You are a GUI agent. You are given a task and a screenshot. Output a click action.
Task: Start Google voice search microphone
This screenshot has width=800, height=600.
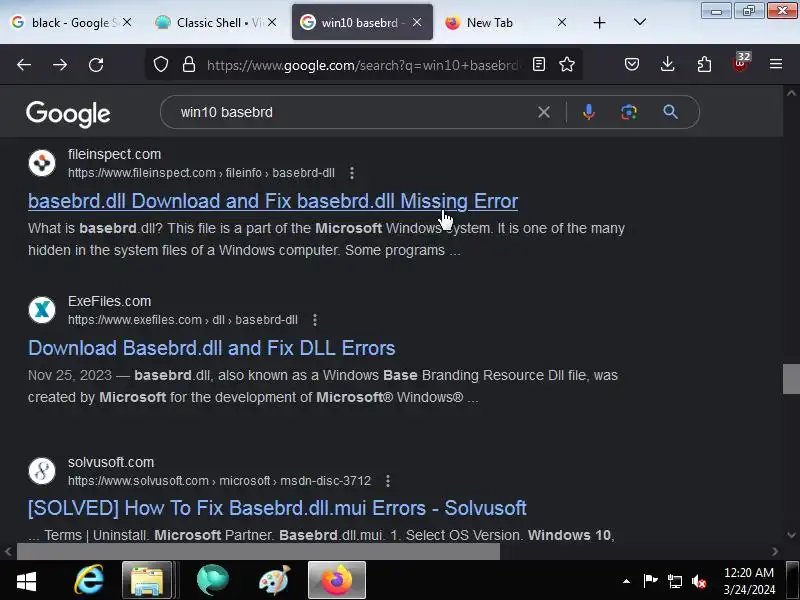point(589,112)
